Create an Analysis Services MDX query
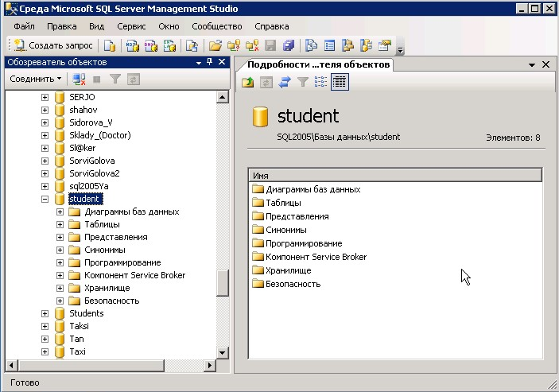The image size is (559, 392). (x=132, y=45)
